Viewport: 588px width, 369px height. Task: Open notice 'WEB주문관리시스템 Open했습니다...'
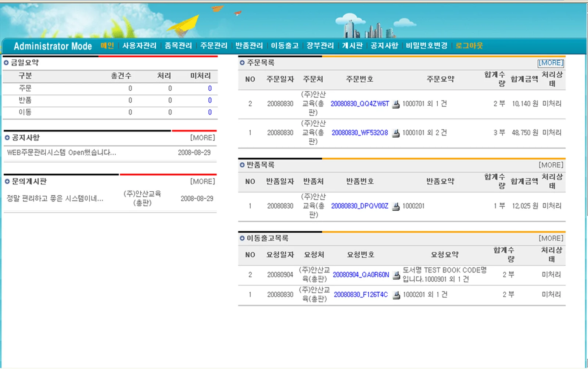point(61,152)
